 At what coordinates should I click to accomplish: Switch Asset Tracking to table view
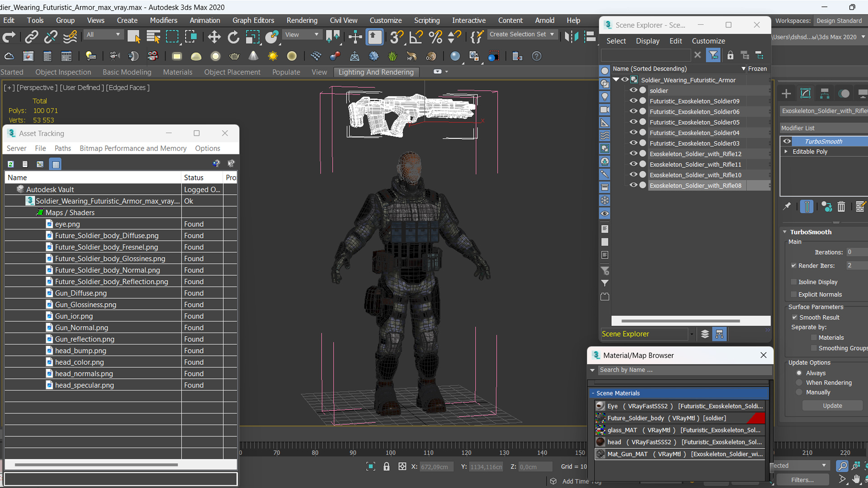tap(56, 164)
